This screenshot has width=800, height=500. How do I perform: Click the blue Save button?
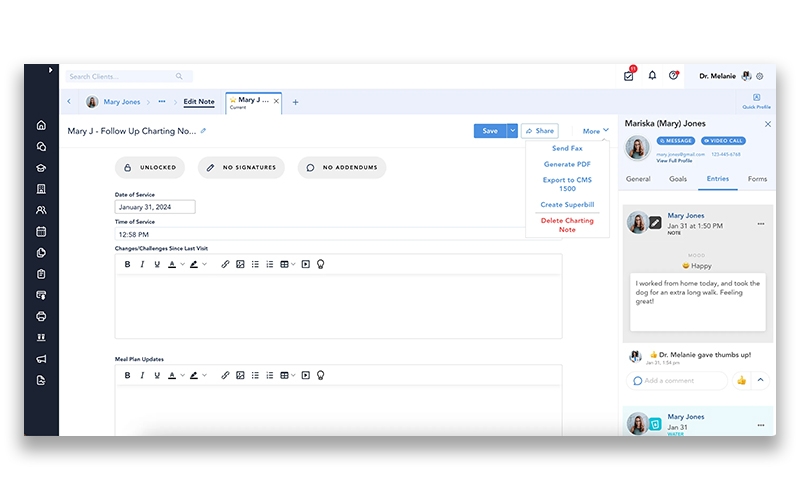(x=489, y=131)
